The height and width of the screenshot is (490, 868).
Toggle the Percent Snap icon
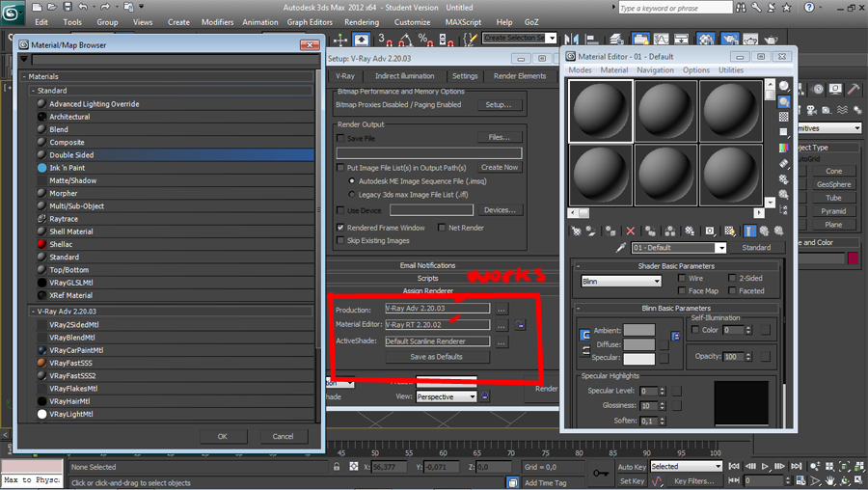pos(425,40)
